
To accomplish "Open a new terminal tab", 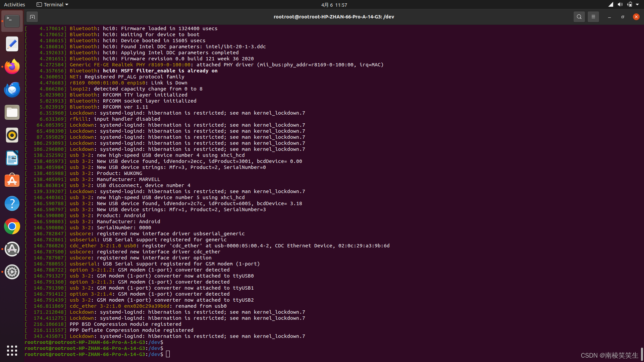I will 32,17.
